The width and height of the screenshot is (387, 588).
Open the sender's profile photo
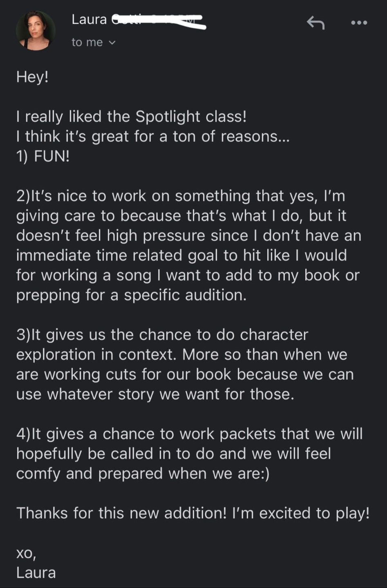pyautogui.click(x=36, y=31)
